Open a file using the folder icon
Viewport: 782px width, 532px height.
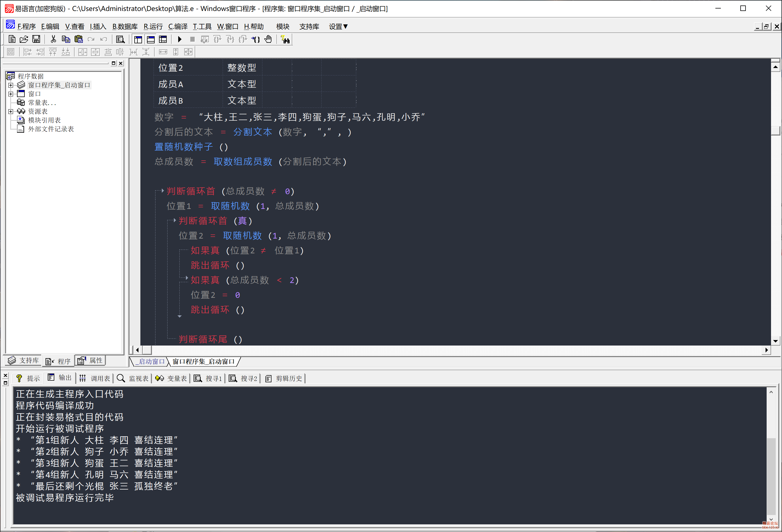24,39
